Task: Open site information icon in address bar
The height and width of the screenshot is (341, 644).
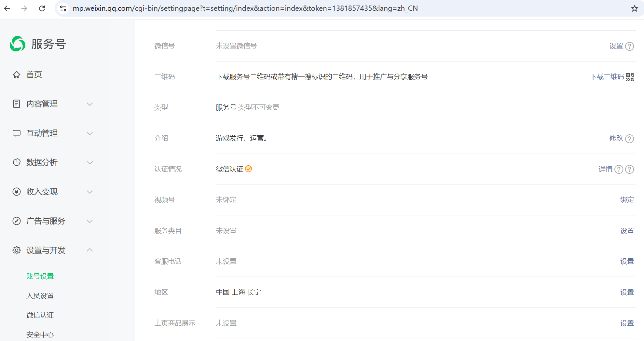Action: [x=63, y=8]
